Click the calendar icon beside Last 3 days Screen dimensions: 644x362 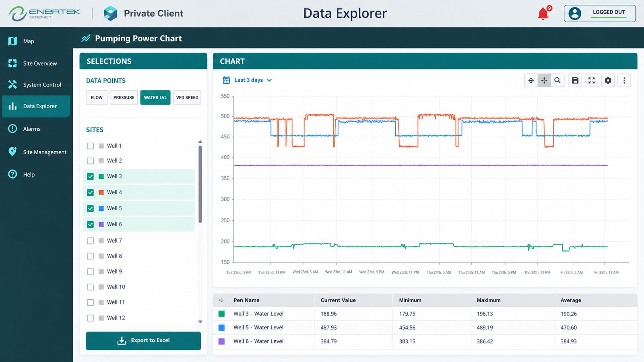click(227, 80)
